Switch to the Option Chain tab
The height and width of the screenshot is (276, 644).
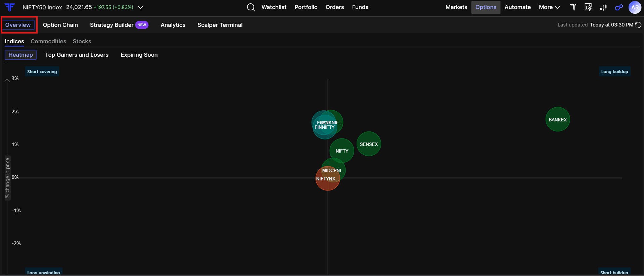click(x=60, y=25)
